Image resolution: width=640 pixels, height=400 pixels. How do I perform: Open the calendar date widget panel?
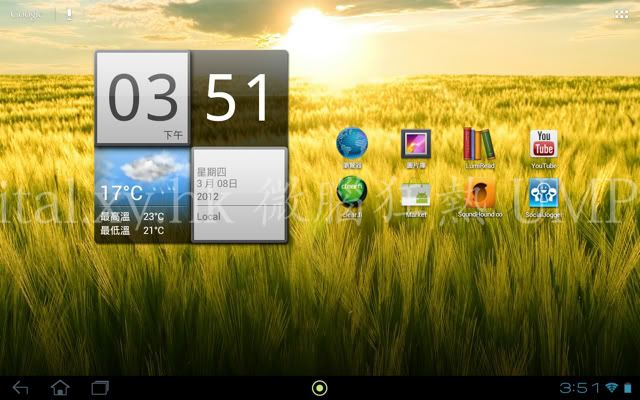pos(239,195)
